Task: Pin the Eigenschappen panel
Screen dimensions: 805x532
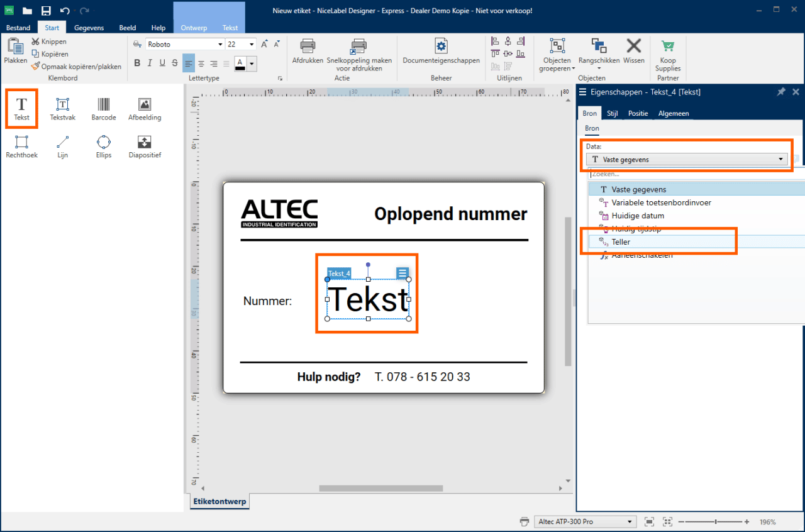Action: [781, 92]
